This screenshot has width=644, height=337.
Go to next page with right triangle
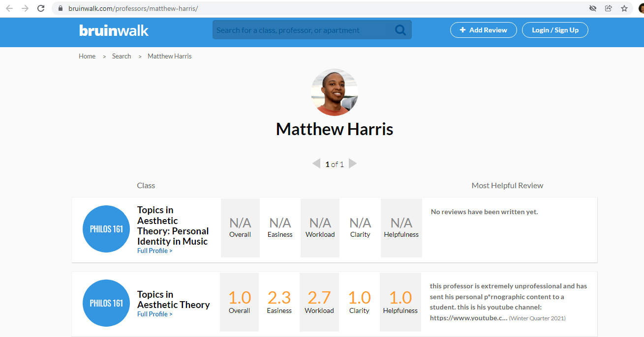click(x=353, y=164)
